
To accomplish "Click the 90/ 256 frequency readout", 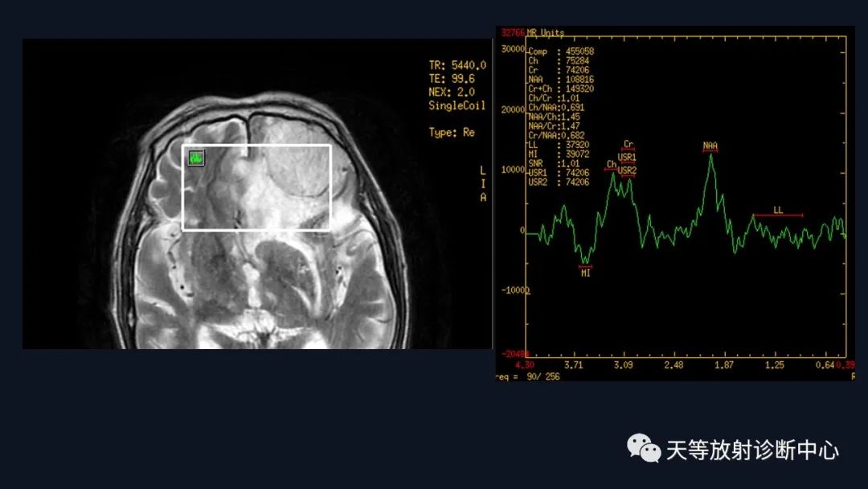I will (543, 376).
